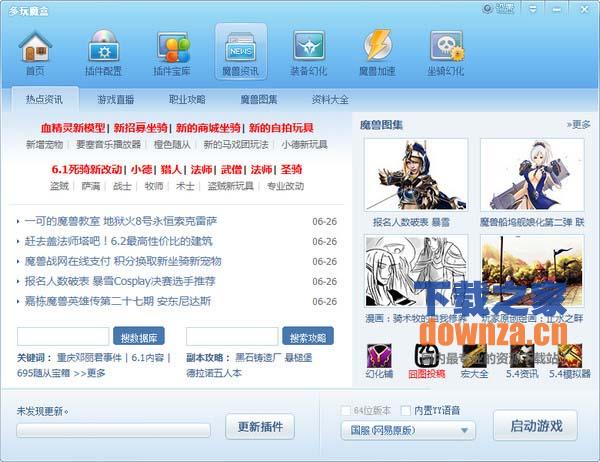Open 德拉诺五人本 dungeon guide link

tap(214, 373)
